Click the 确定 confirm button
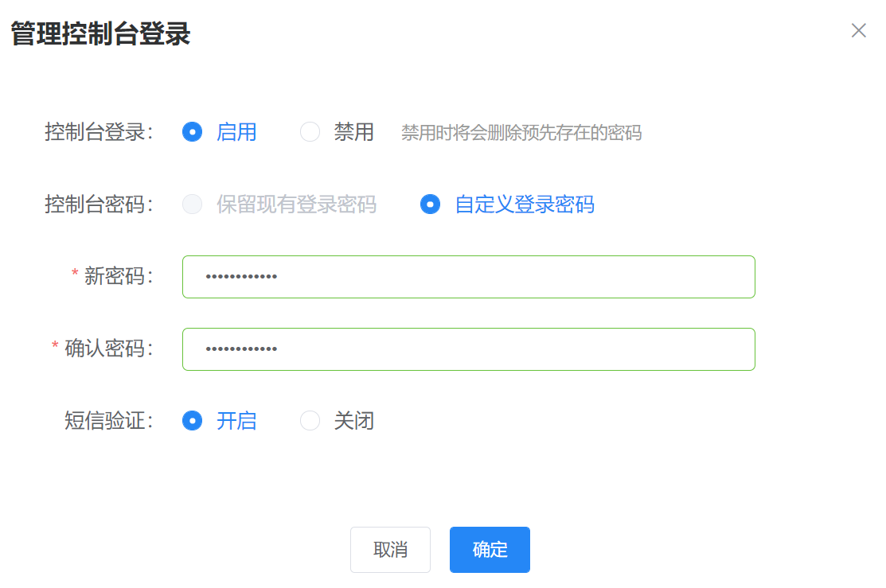The image size is (886, 588). click(x=489, y=549)
